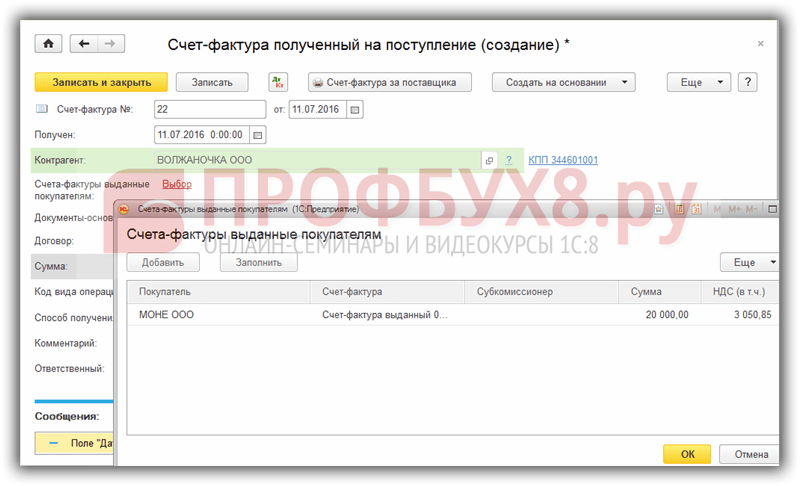Click the Сообщения: panel header
This screenshot has height=486, width=800.
coord(67,416)
